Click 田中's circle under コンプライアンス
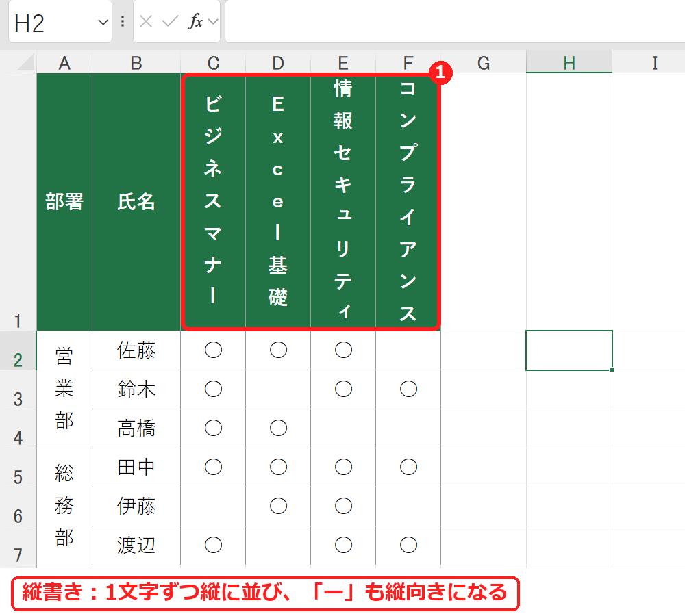 click(408, 467)
